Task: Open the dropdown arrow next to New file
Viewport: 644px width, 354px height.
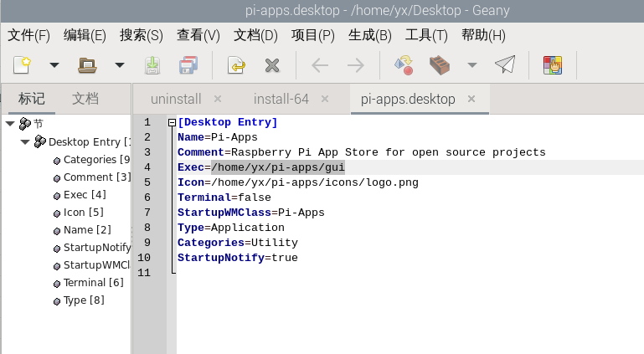Action: click(x=54, y=65)
